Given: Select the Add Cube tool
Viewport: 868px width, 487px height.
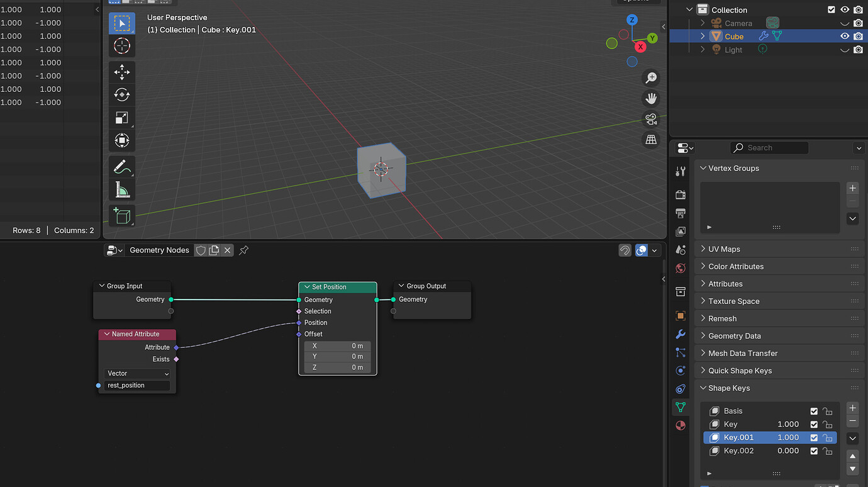Looking at the screenshot, I should tap(122, 215).
